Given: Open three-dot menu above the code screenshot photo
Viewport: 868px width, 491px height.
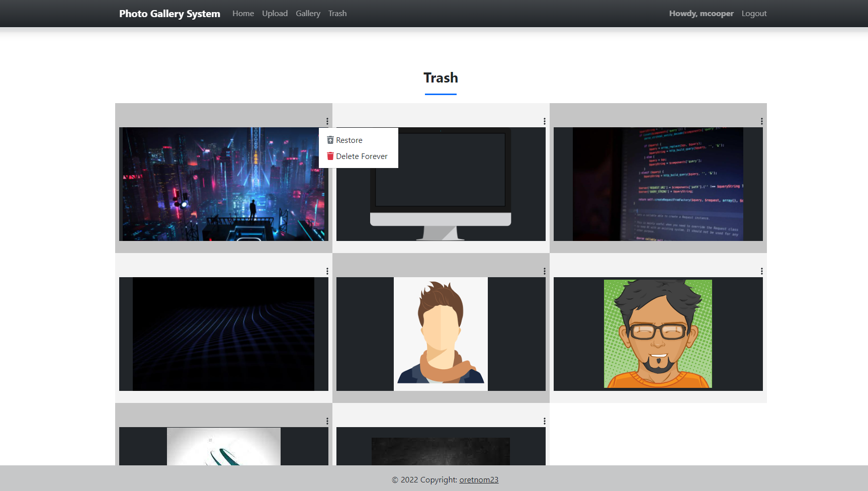Looking at the screenshot, I should [761, 121].
